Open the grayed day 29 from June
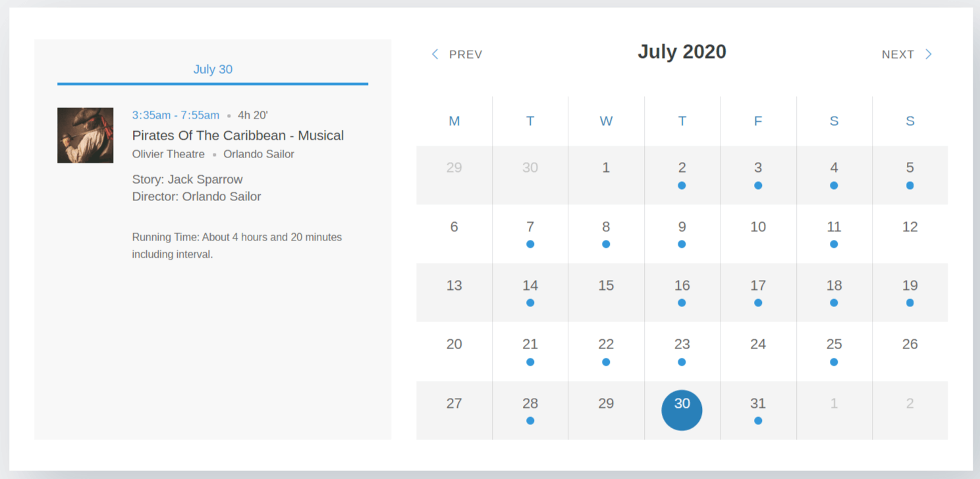The image size is (980, 479). point(454,167)
